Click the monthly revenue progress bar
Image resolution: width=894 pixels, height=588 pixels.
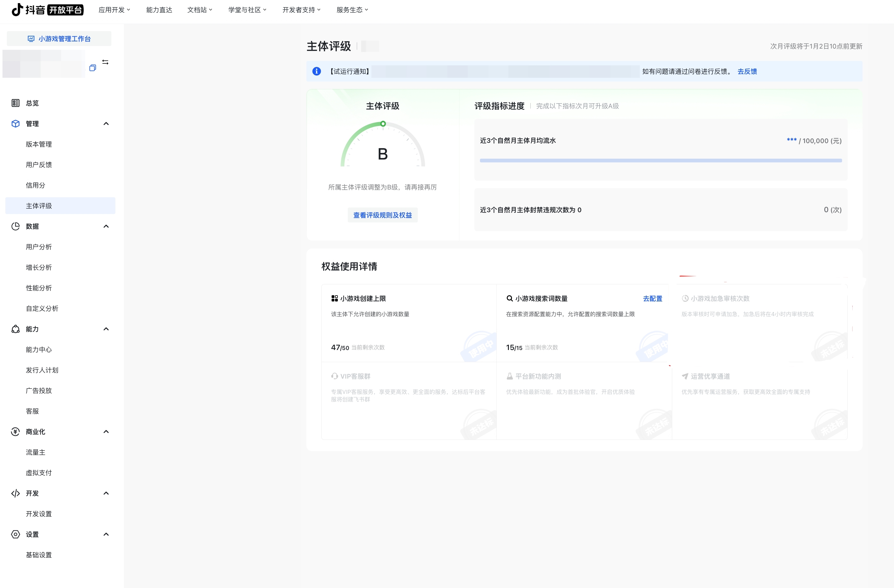pos(660,161)
